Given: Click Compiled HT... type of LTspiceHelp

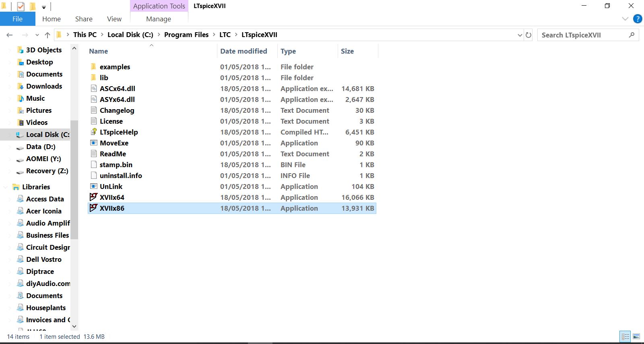Looking at the screenshot, I should point(304,132).
